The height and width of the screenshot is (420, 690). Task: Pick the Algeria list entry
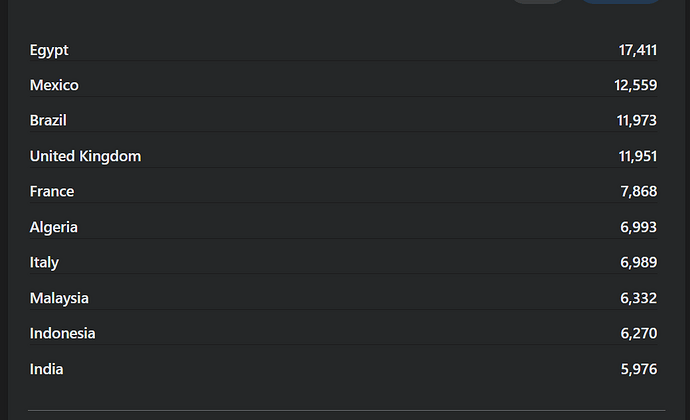343,227
